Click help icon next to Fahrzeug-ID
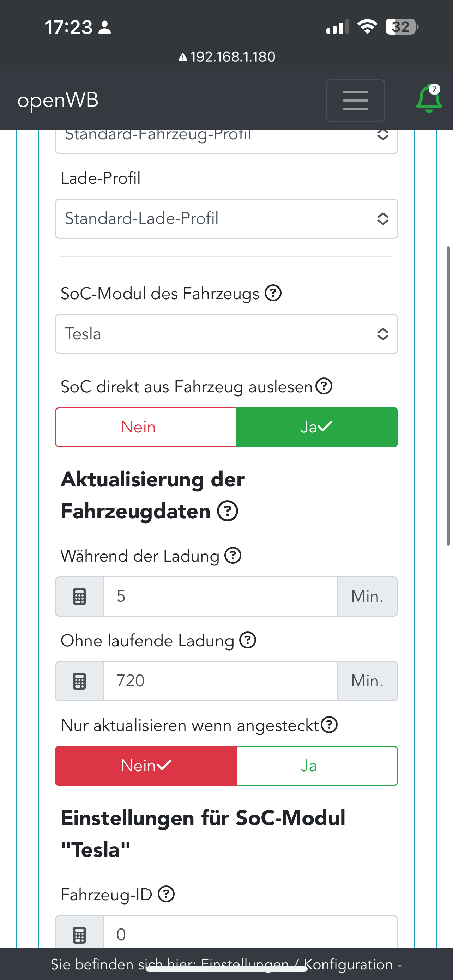453x980 pixels. click(166, 894)
